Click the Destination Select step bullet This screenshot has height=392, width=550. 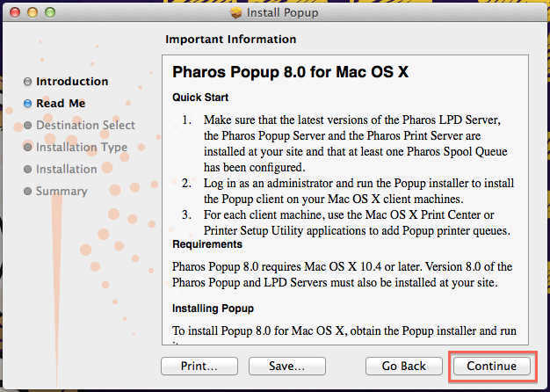click(x=27, y=126)
